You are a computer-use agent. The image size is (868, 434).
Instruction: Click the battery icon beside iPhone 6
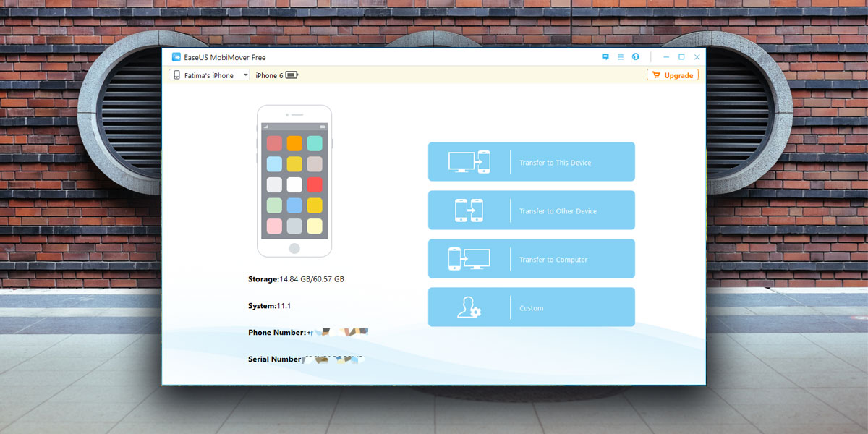292,75
